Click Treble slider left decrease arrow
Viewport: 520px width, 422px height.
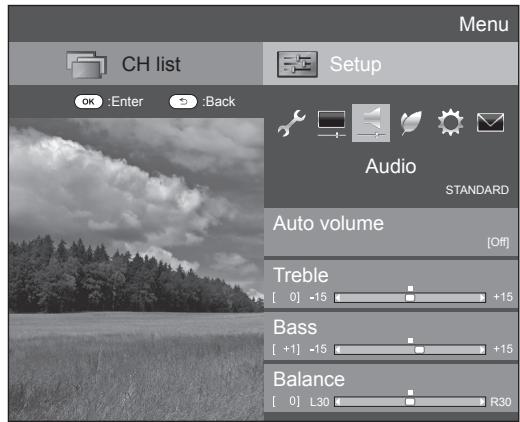tap(338, 297)
